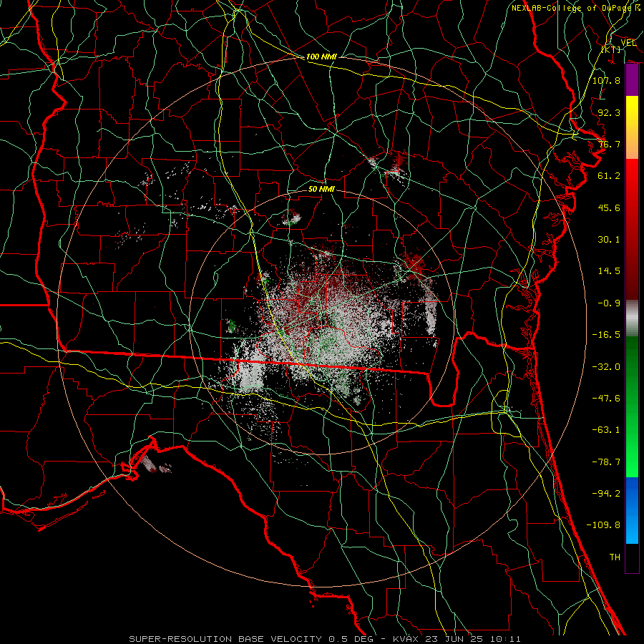
Task: Click the -16.5 velocity scale value
Action: [x=606, y=335]
